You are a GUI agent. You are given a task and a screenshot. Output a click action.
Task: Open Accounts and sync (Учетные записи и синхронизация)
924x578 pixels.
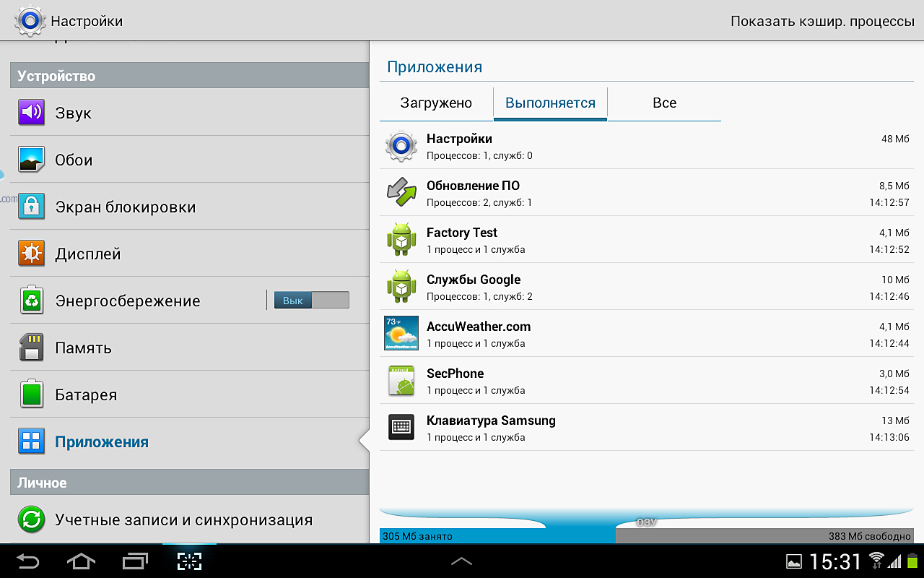[184, 519]
